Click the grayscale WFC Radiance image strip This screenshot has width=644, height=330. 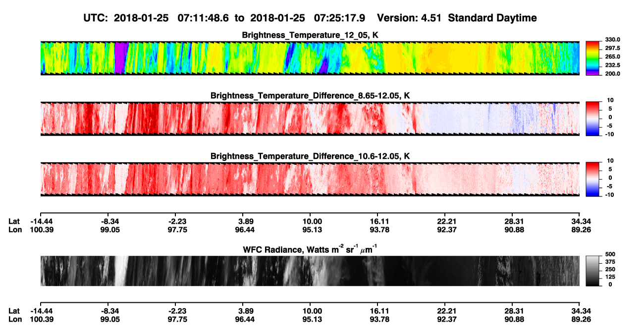[x=310, y=271]
